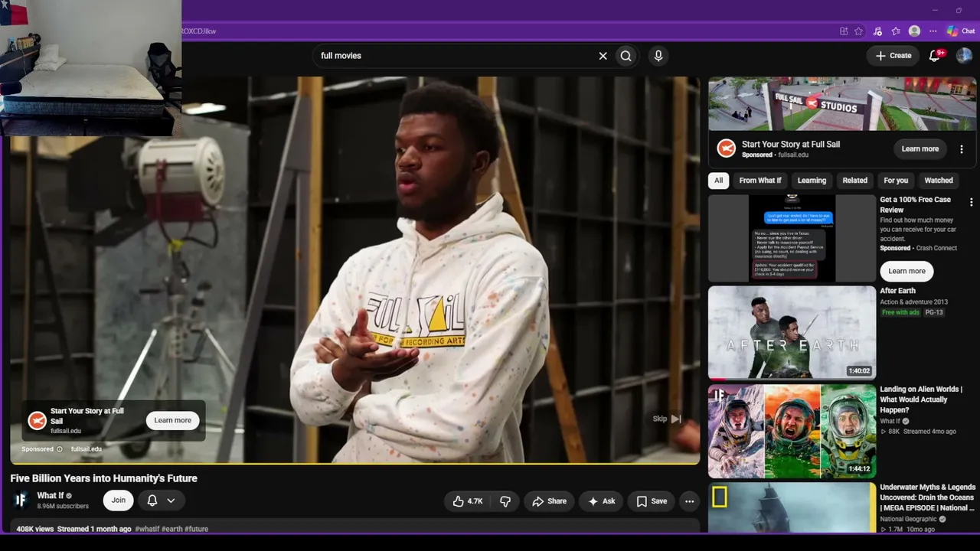Open Get a 100% Free Case Review title
This screenshot has width=980, height=551.
click(x=916, y=204)
